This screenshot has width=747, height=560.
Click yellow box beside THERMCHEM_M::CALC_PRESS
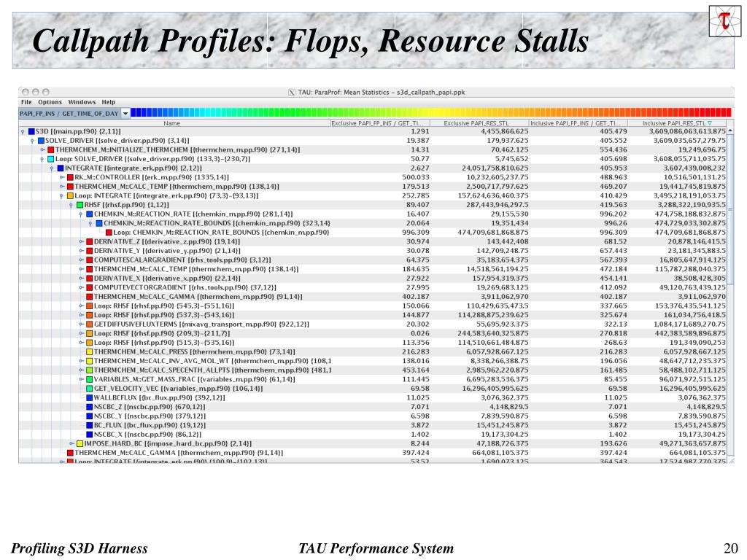89,352
